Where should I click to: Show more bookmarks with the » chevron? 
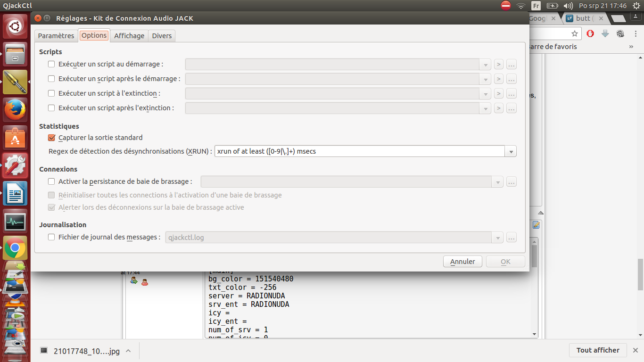631,47
